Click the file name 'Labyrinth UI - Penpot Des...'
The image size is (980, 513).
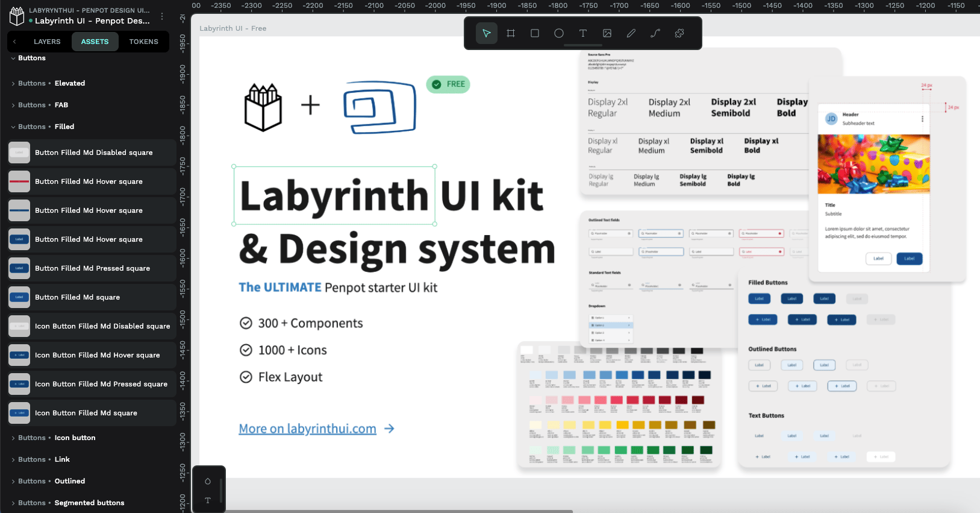92,20
